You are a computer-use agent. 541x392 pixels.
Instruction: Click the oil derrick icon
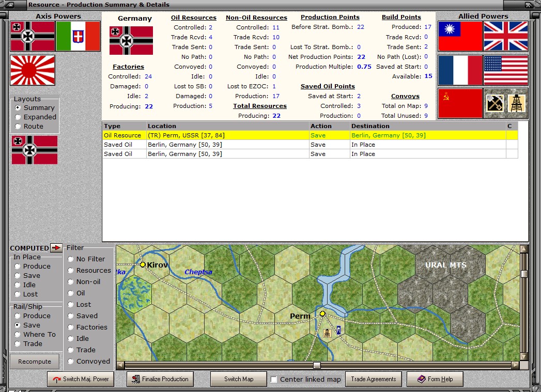point(517,103)
